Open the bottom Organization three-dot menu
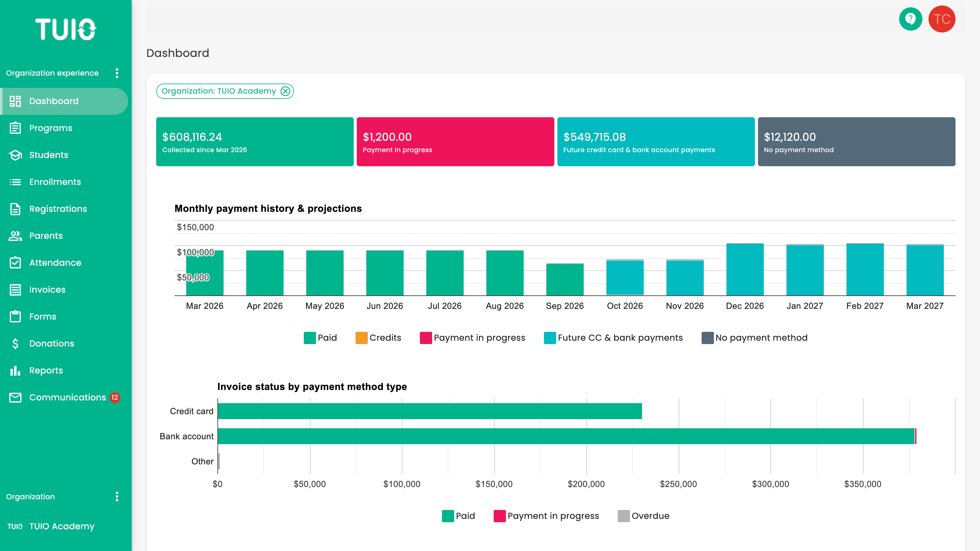The height and width of the screenshot is (551, 980). click(x=117, y=497)
